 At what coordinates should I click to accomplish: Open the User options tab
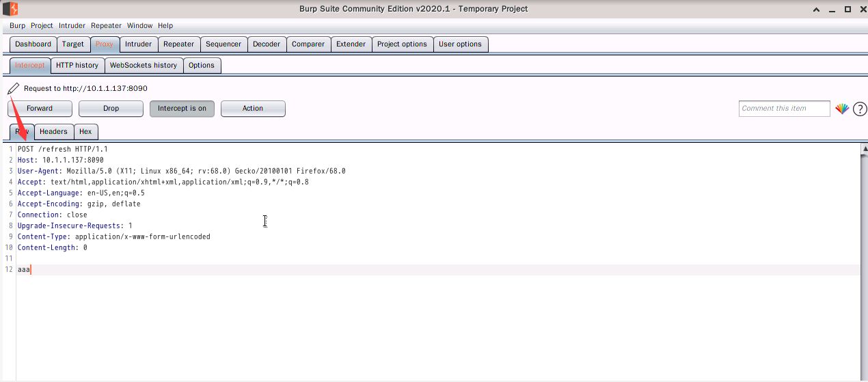460,44
